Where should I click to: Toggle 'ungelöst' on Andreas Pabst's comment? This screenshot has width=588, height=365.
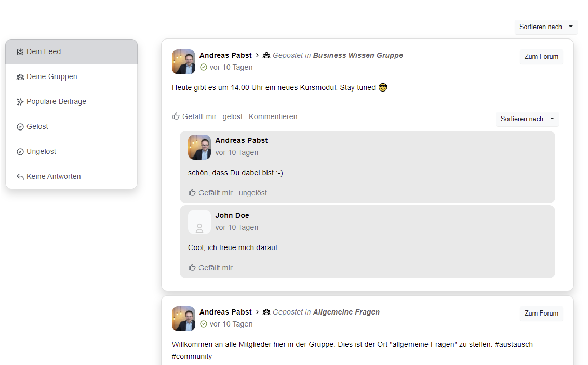point(253,193)
